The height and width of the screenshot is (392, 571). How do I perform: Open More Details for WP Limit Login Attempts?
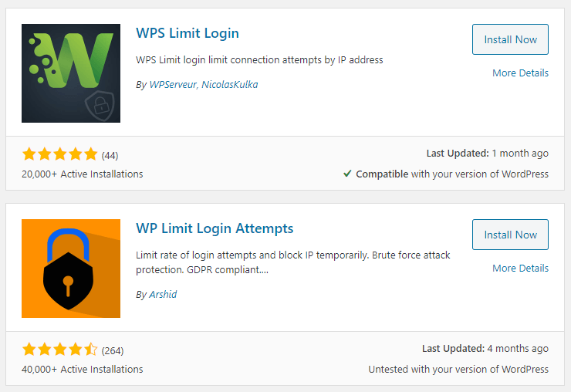[520, 269]
